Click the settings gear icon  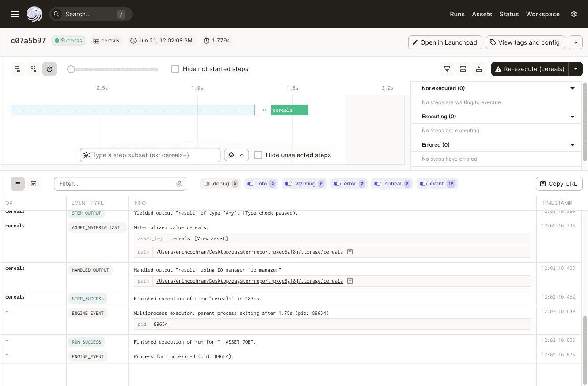tap(574, 14)
